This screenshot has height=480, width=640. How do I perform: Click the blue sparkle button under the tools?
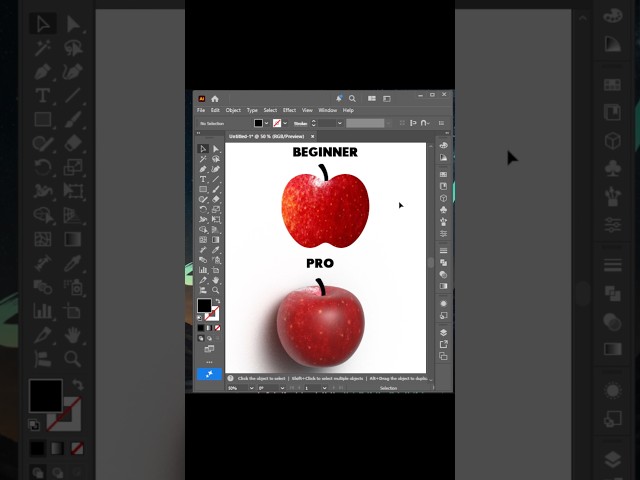point(209,374)
